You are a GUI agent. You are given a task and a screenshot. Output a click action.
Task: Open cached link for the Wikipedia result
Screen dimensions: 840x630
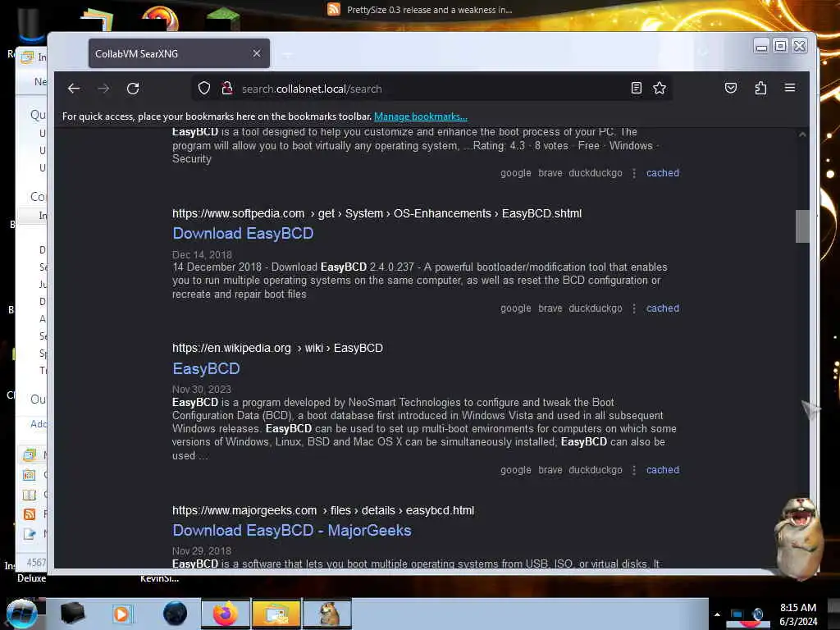[x=663, y=470]
